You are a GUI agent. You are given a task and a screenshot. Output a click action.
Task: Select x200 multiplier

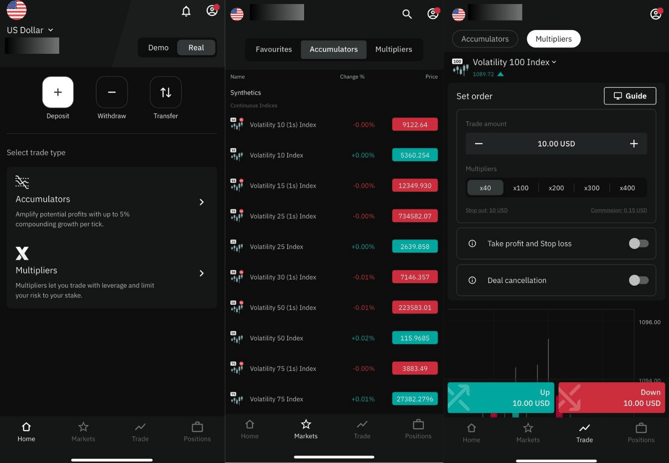pos(556,188)
